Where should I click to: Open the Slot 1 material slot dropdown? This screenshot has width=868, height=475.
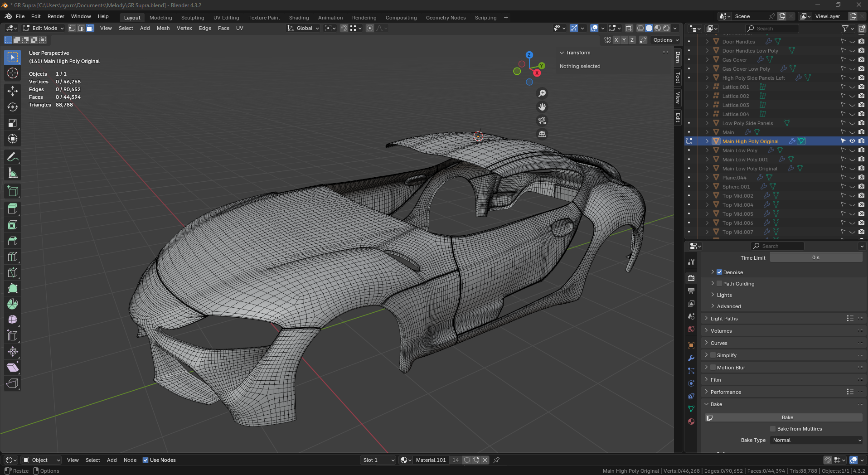coord(378,460)
